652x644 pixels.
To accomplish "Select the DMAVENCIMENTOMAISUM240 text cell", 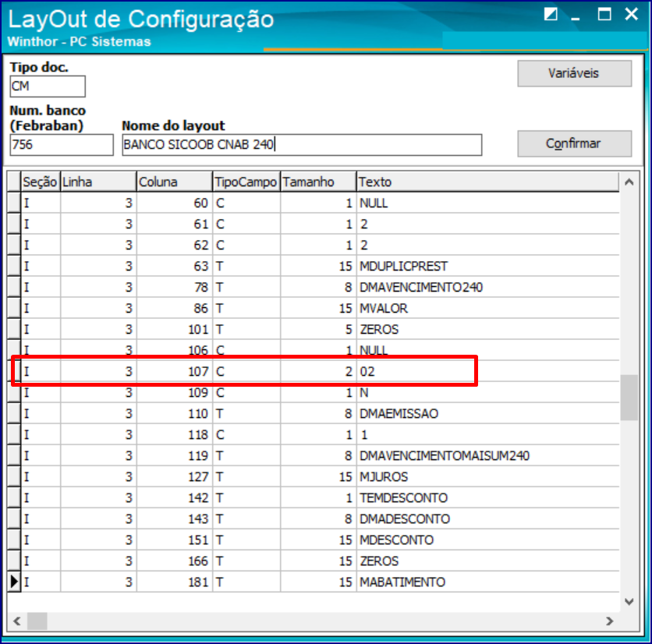I will pyautogui.click(x=487, y=455).
